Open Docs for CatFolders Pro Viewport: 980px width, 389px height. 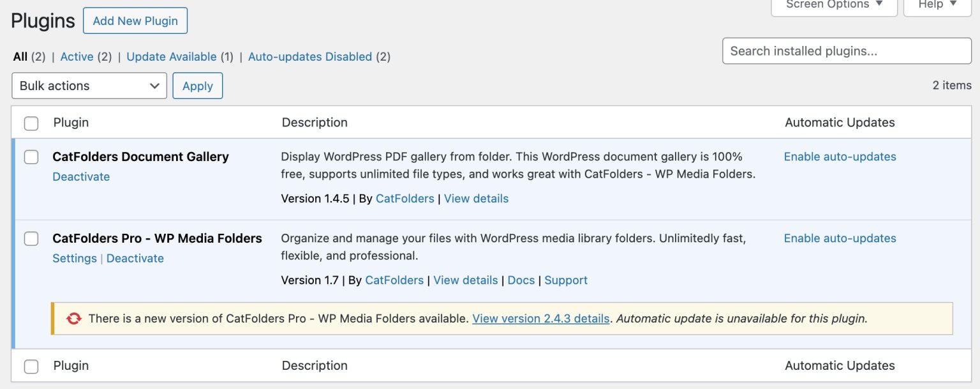pos(521,280)
